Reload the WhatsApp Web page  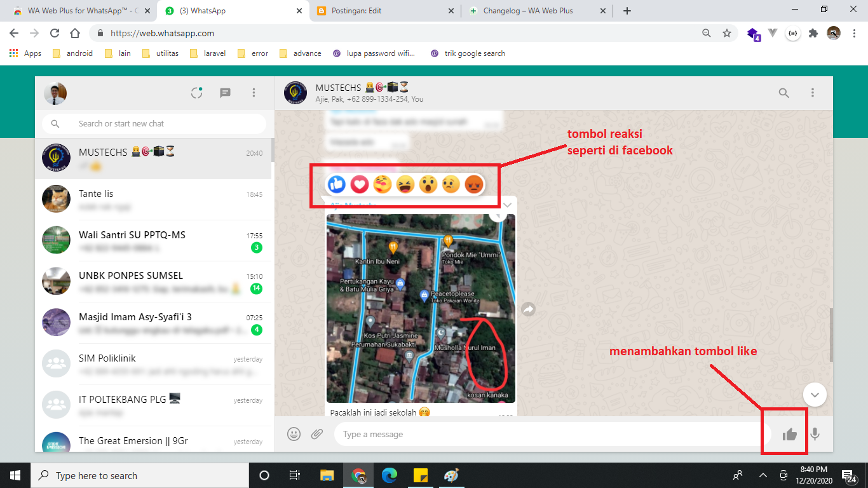55,33
